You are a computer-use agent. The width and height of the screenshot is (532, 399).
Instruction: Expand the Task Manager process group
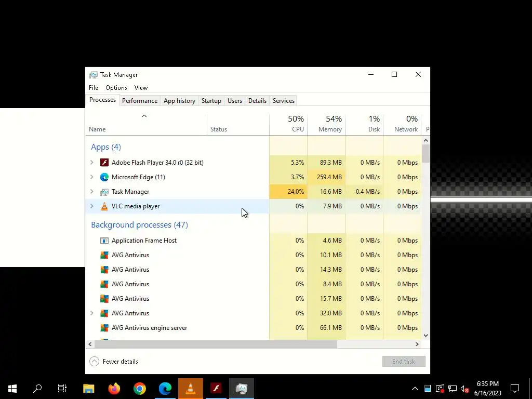pyautogui.click(x=91, y=192)
